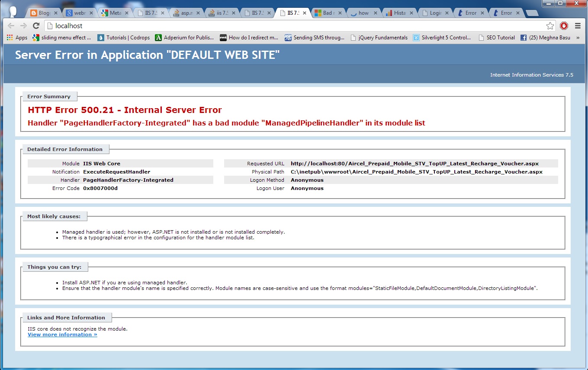Click the Logon Method value 'Anonymous'

pyautogui.click(x=307, y=180)
